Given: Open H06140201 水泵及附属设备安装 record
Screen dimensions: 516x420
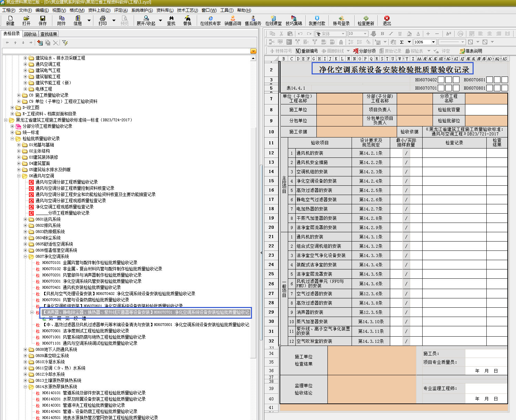Looking at the screenshot, I should 94,399.
